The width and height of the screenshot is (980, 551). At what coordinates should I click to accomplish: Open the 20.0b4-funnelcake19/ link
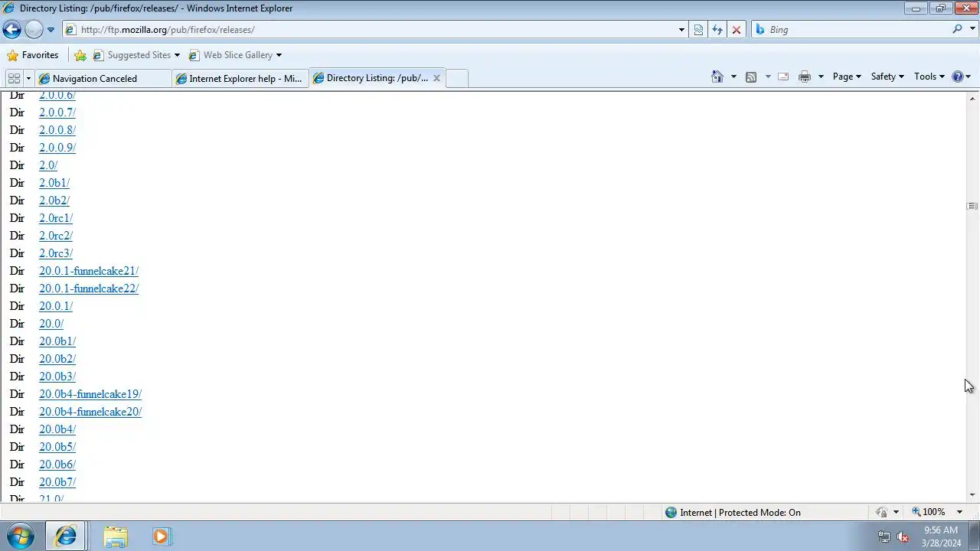click(90, 394)
